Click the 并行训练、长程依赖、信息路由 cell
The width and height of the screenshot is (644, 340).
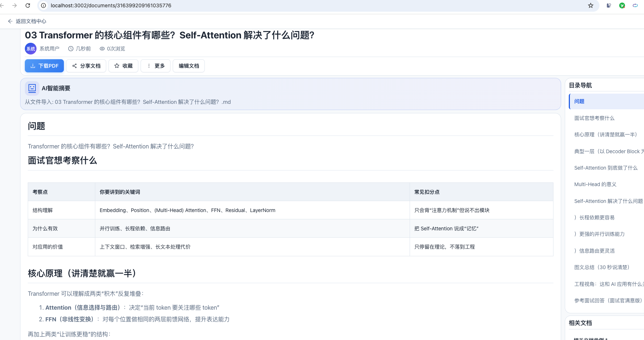click(x=252, y=228)
